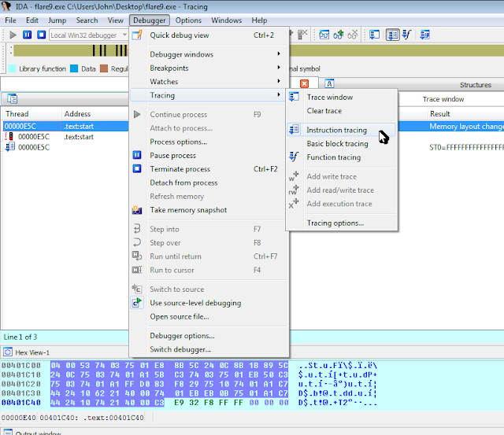Open the Local Win32 debugger dropdown
The height and width of the screenshot is (435, 504).
89,35
